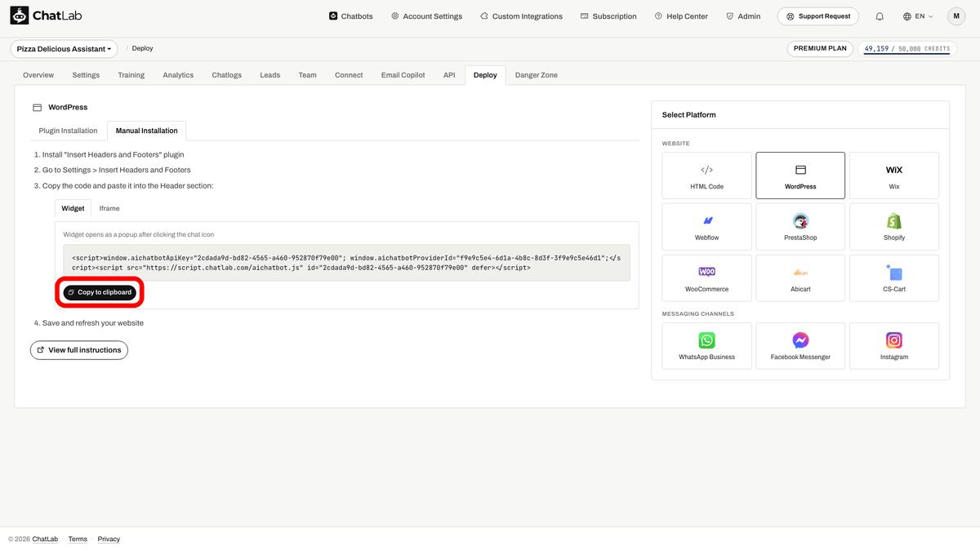980x551 pixels.
Task: Select Facebook Messenger channel tile
Action: (x=800, y=346)
